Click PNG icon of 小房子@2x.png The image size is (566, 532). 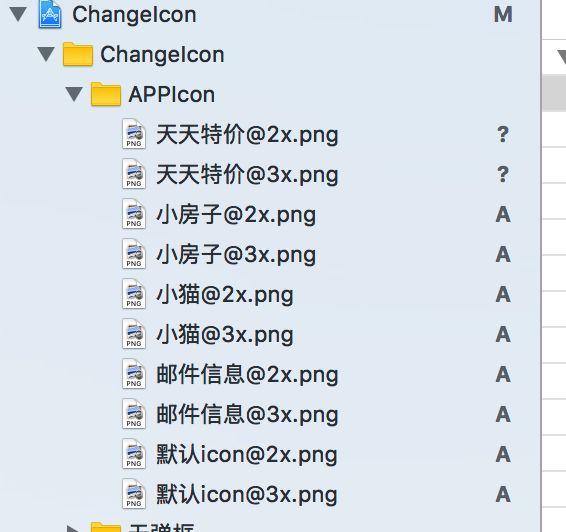[x=134, y=214]
